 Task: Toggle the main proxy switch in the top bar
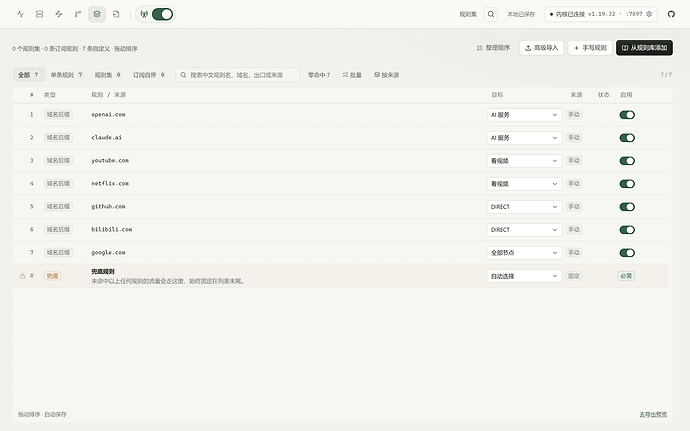click(162, 14)
